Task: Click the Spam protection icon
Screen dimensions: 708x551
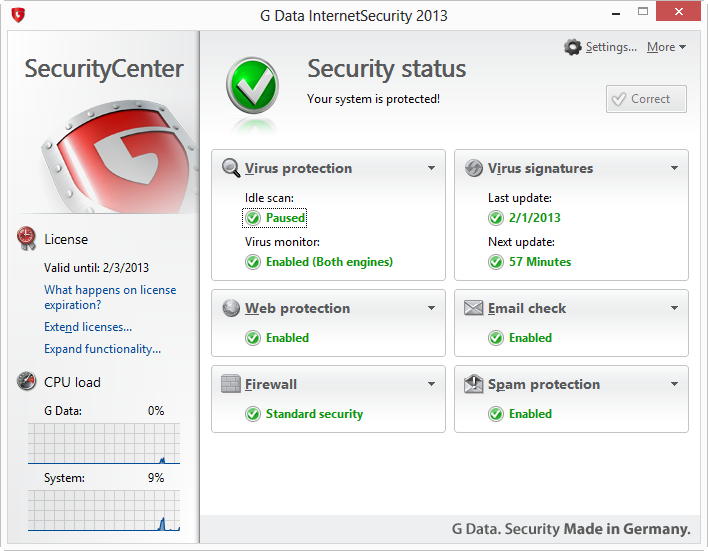Action: (474, 384)
